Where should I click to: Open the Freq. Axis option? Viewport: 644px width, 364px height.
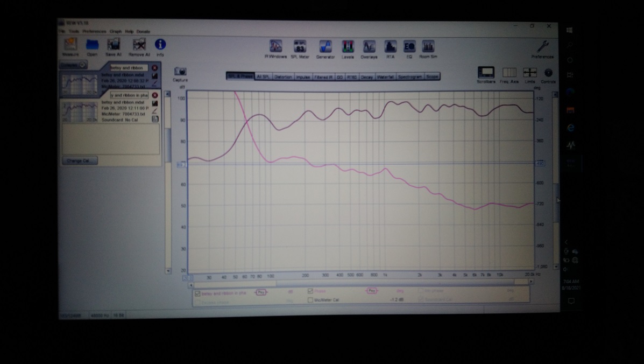pyautogui.click(x=509, y=75)
